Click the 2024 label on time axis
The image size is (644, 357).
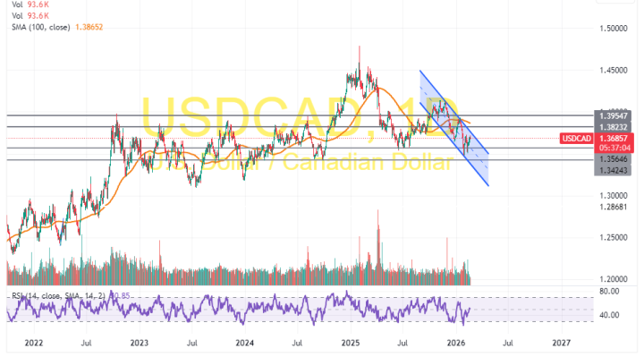245,343
